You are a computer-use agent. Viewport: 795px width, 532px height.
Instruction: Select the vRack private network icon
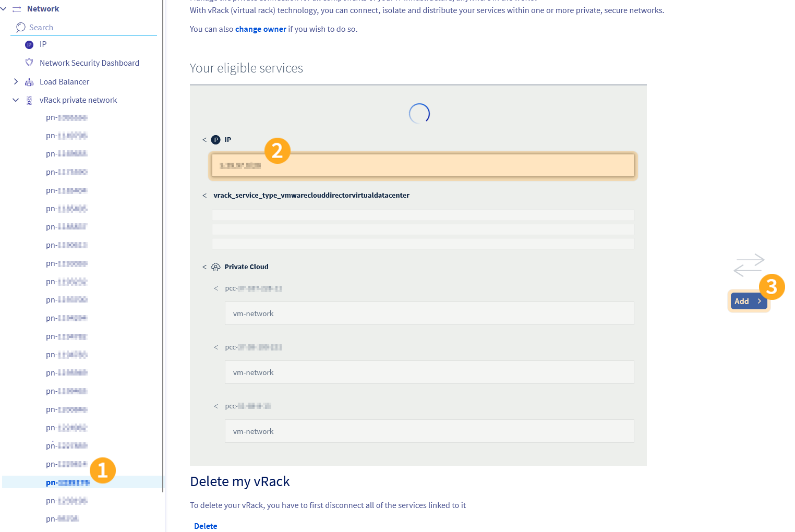pyautogui.click(x=29, y=100)
